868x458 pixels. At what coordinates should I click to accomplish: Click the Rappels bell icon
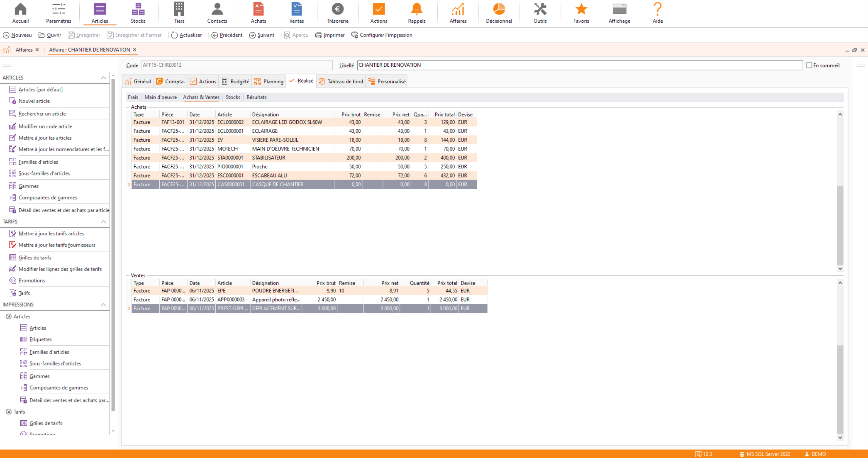click(416, 9)
